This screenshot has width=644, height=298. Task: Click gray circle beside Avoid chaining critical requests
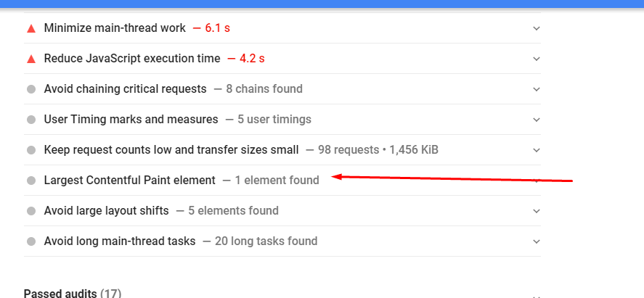point(31,89)
